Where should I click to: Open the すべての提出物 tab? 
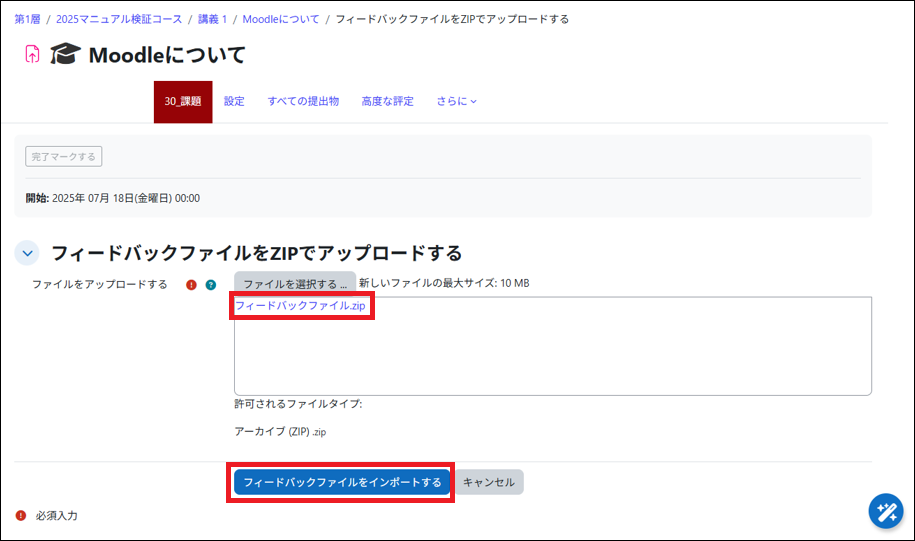303,102
